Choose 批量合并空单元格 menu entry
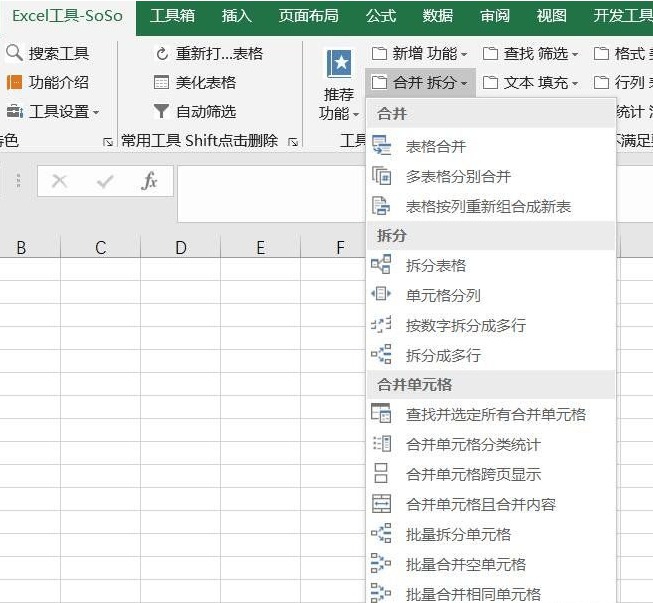The height and width of the screenshot is (603, 653). pyautogui.click(x=491, y=564)
